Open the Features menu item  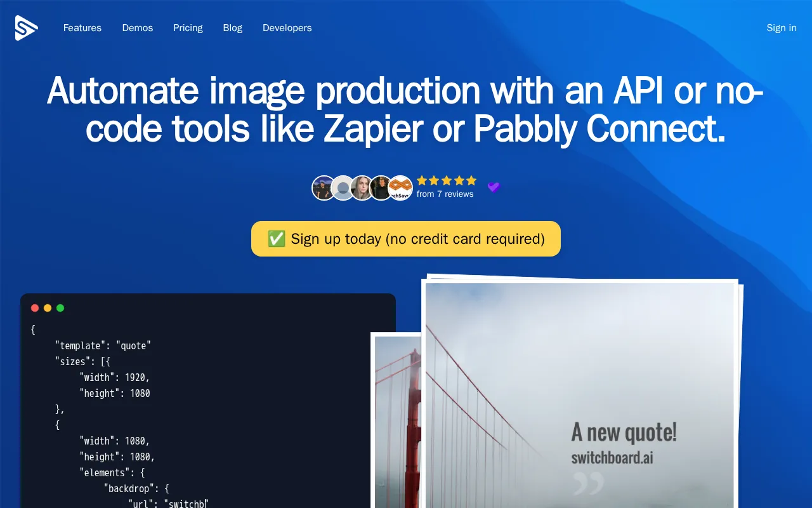82,28
